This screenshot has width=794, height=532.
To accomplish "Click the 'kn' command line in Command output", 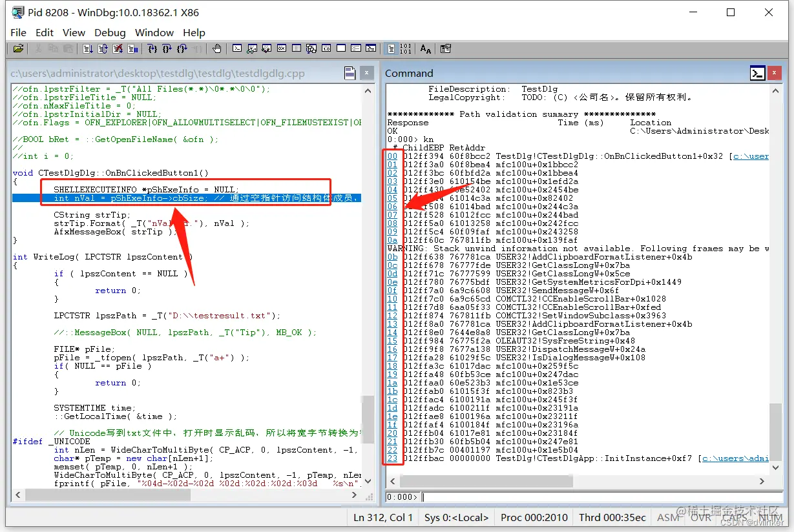I will pyautogui.click(x=411, y=139).
